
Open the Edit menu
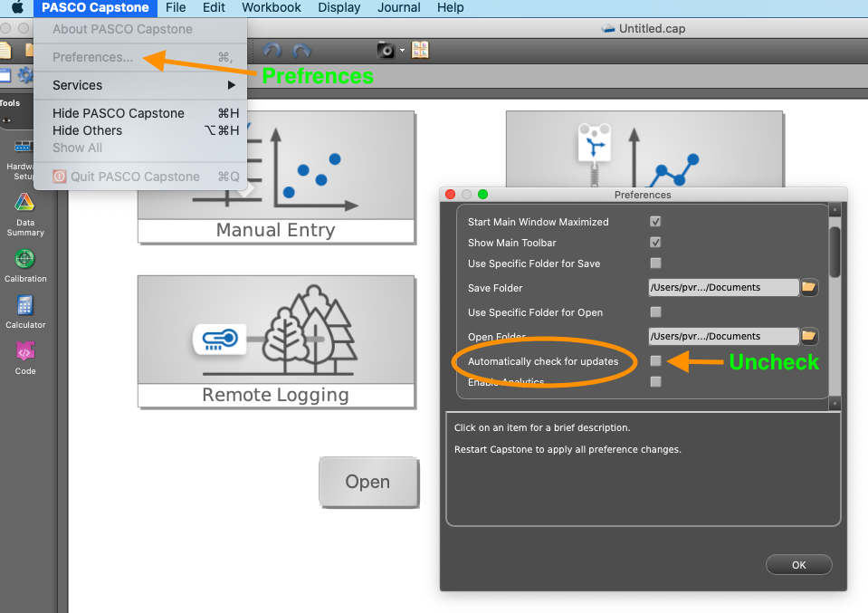214,7
